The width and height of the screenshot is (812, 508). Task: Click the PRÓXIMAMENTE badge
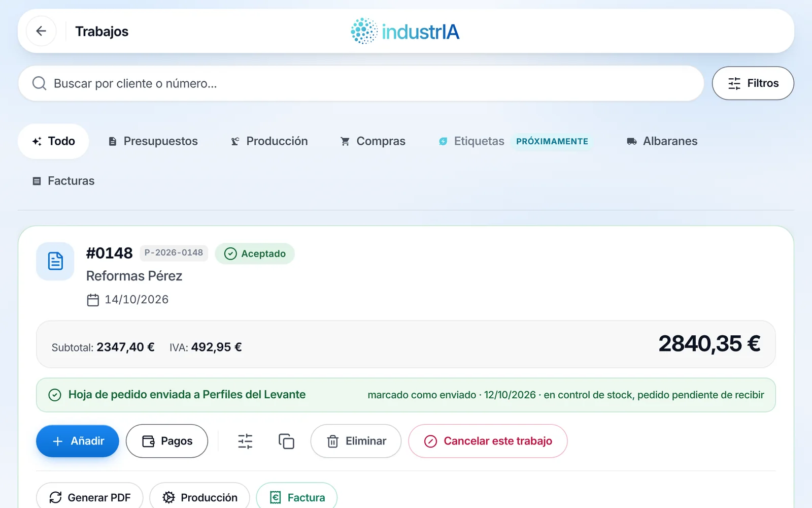[552, 141]
